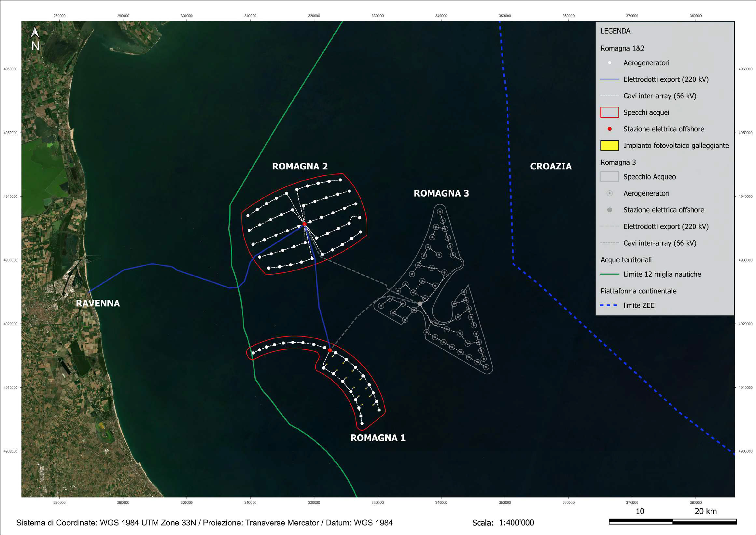Screen dimensions: 756x535
Task: Click the grey Romagna 3 offshore station dot
Action: [420, 304]
